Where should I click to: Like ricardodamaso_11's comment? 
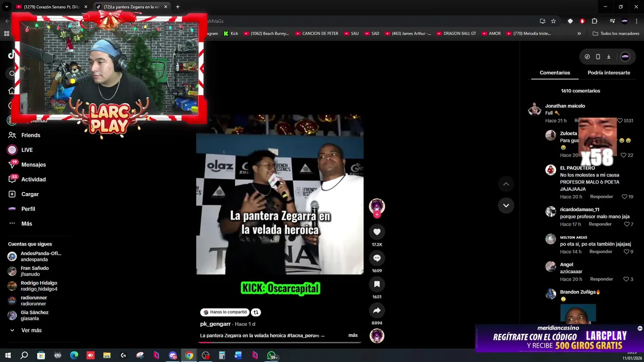[x=627, y=224]
